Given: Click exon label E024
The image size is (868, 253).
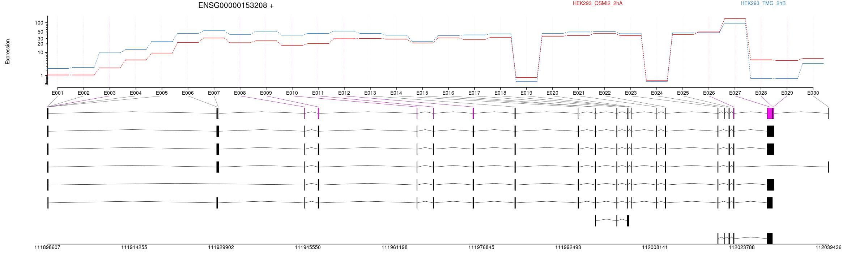Looking at the screenshot, I should click(657, 93).
